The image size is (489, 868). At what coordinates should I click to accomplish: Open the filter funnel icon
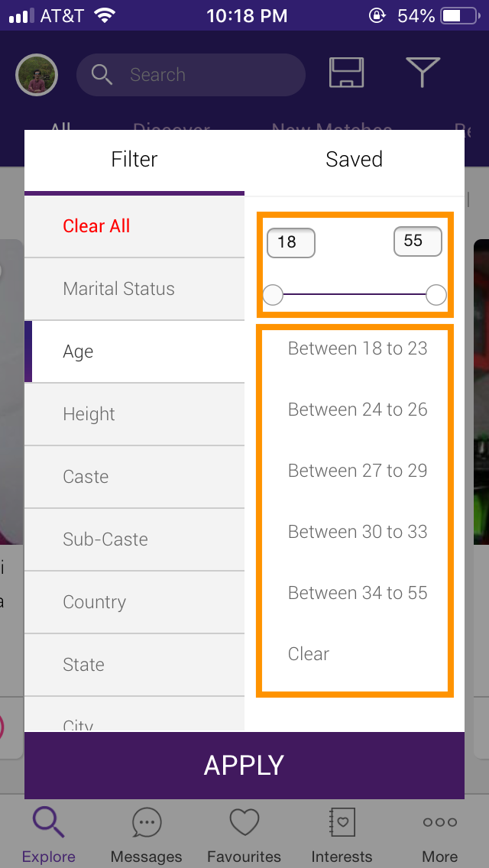pos(423,72)
